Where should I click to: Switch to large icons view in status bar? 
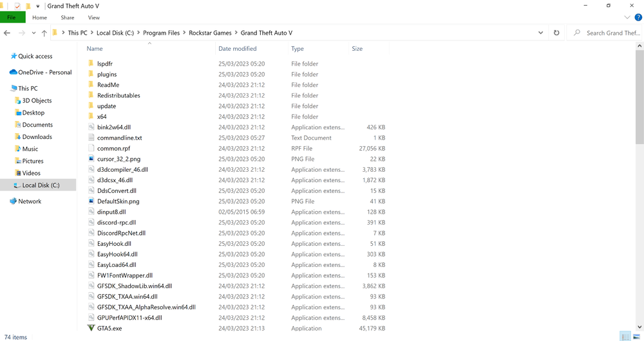(637, 337)
